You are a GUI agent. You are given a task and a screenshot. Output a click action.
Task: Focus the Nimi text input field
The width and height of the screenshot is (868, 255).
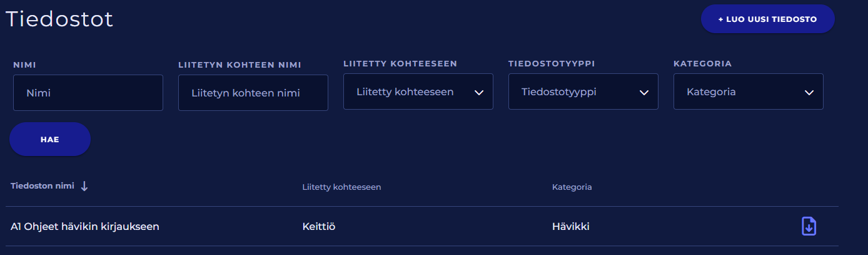click(88, 93)
